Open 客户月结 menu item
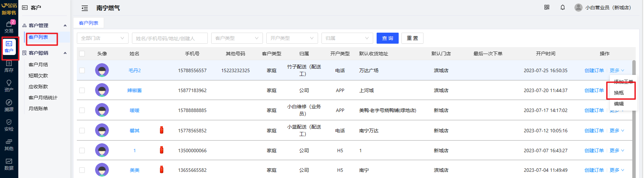The image size is (644, 178). 38,65
